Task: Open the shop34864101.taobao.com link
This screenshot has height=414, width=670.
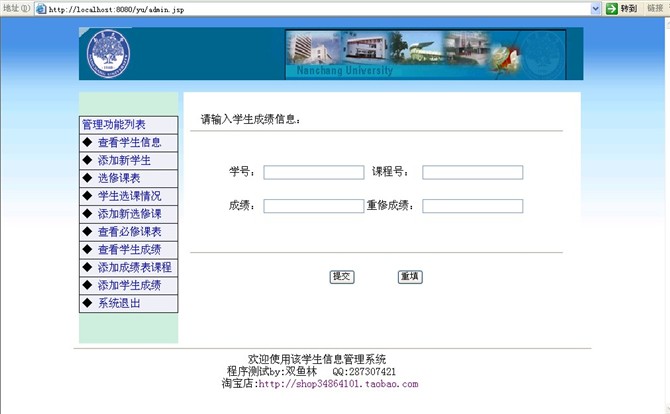Action: (x=338, y=384)
